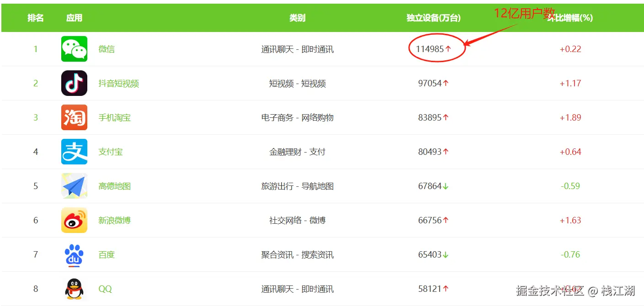Click the -0.76 growth value

[x=570, y=254]
